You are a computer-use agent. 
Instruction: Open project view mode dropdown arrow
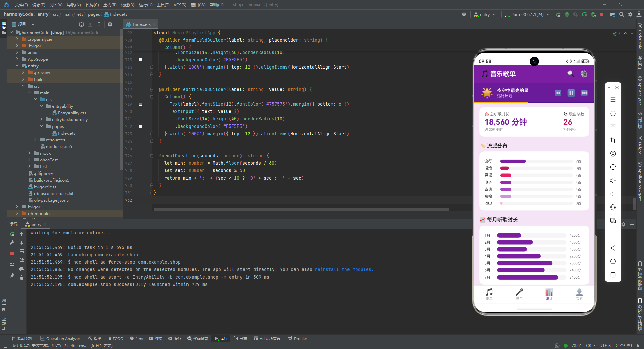click(33, 24)
